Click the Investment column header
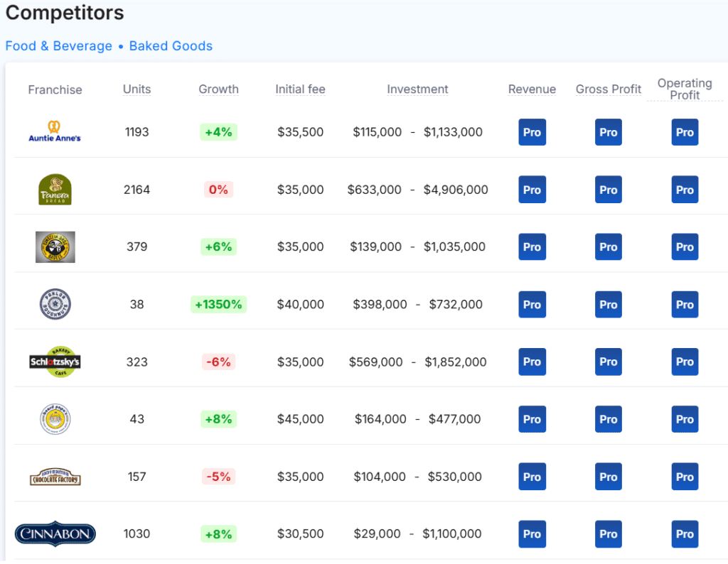This screenshot has width=728, height=564. coord(418,89)
